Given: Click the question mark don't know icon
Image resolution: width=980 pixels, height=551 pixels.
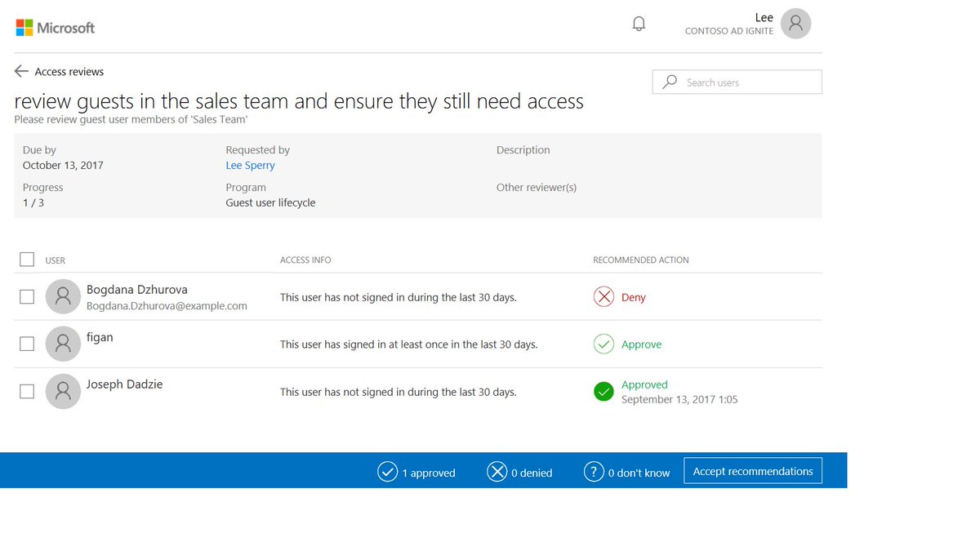Looking at the screenshot, I should (594, 472).
